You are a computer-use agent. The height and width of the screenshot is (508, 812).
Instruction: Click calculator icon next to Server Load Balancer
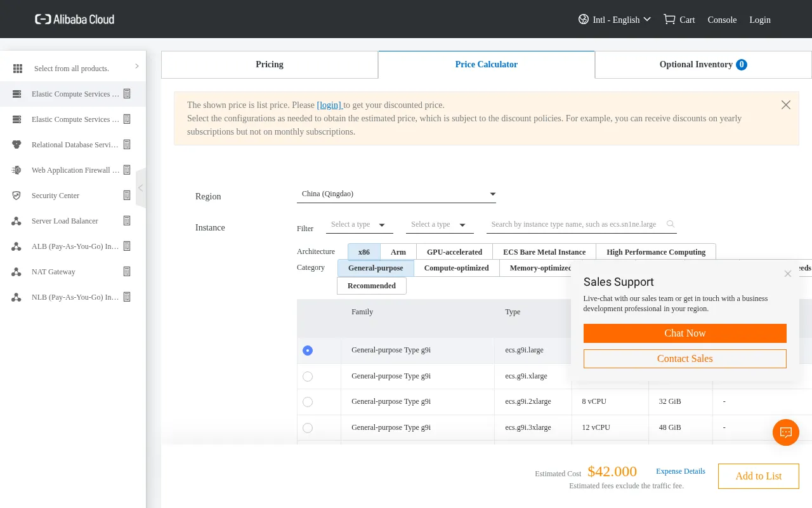click(127, 220)
